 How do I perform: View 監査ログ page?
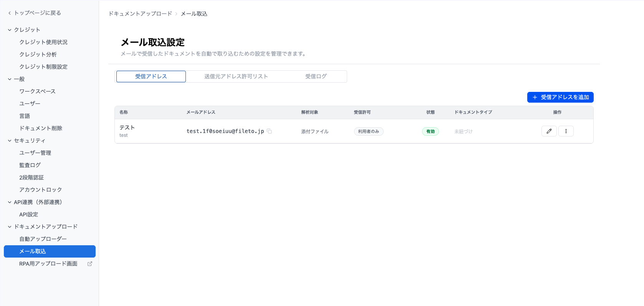tap(30, 165)
